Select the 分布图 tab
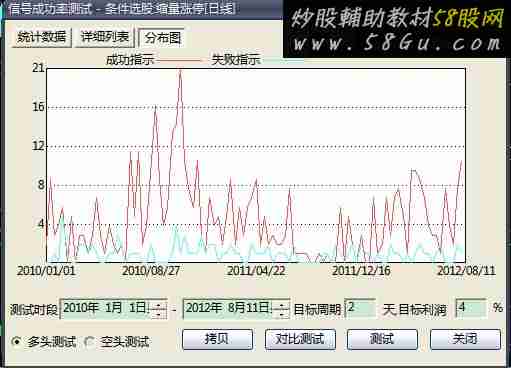The width and height of the screenshot is (511, 368). coord(162,38)
